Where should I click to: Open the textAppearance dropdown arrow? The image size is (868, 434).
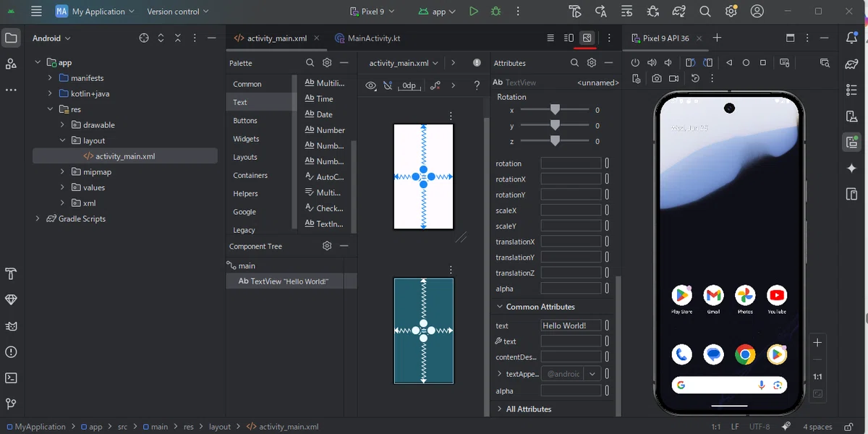592,374
